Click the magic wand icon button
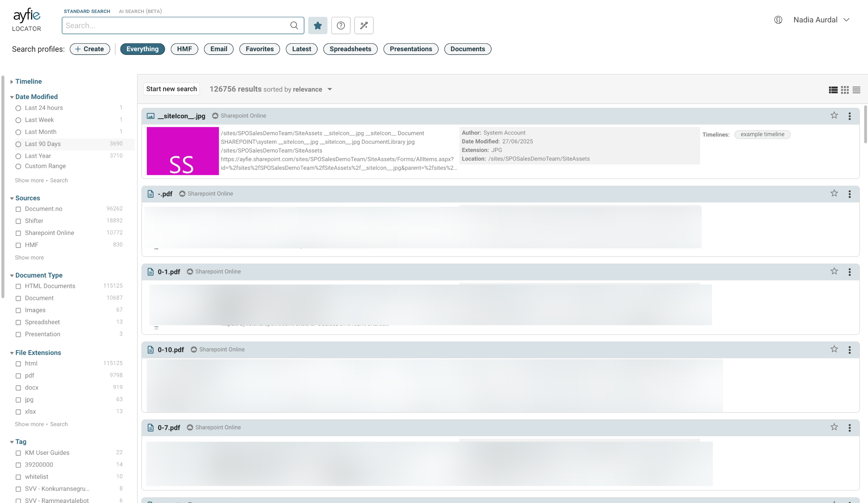The height and width of the screenshot is (503, 868). click(364, 25)
